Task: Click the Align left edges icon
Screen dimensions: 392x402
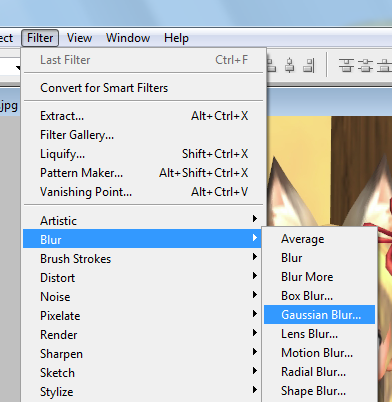Action: pyautogui.click(x=271, y=65)
